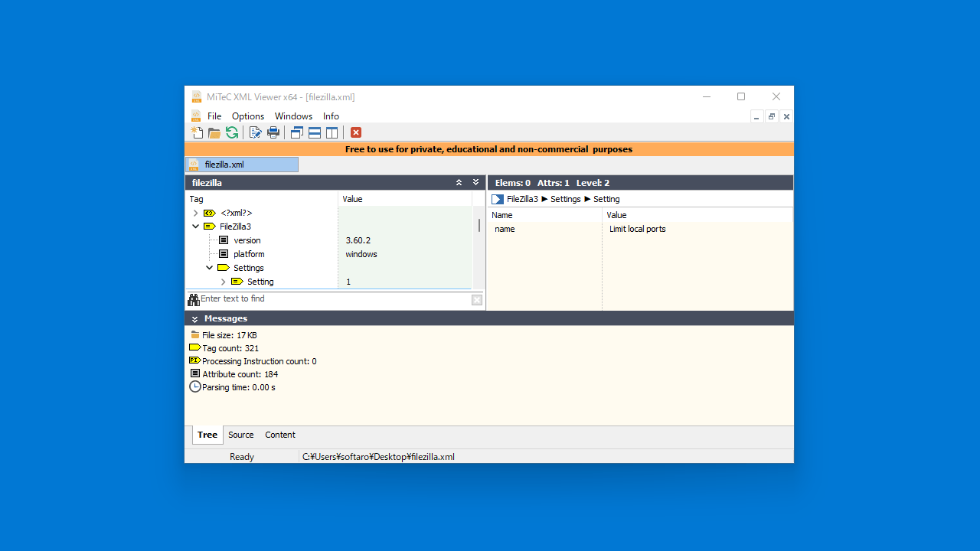Restore the inner document window
Screen dimensions: 980x551
coord(772,116)
